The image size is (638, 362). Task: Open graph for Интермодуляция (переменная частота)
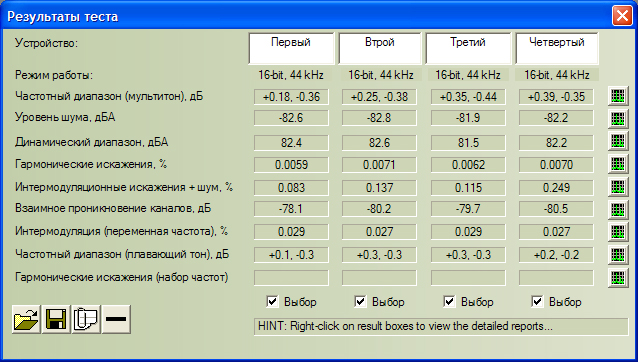pyautogui.click(x=618, y=232)
